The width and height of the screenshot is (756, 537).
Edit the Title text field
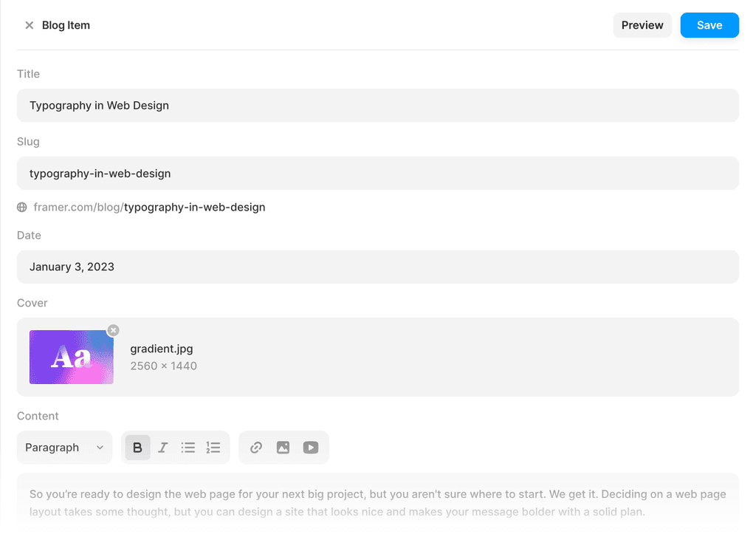coord(377,106)
